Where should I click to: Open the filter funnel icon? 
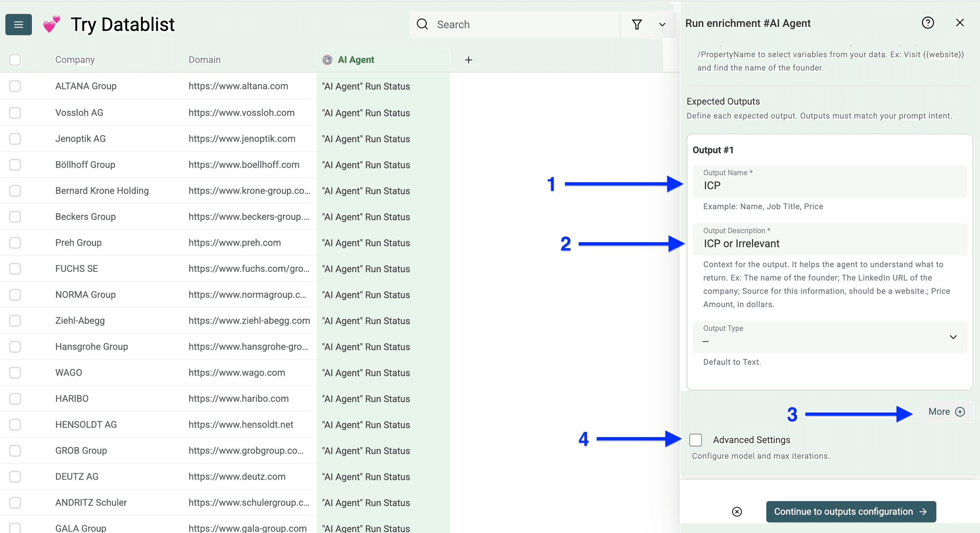coord(637,25)
